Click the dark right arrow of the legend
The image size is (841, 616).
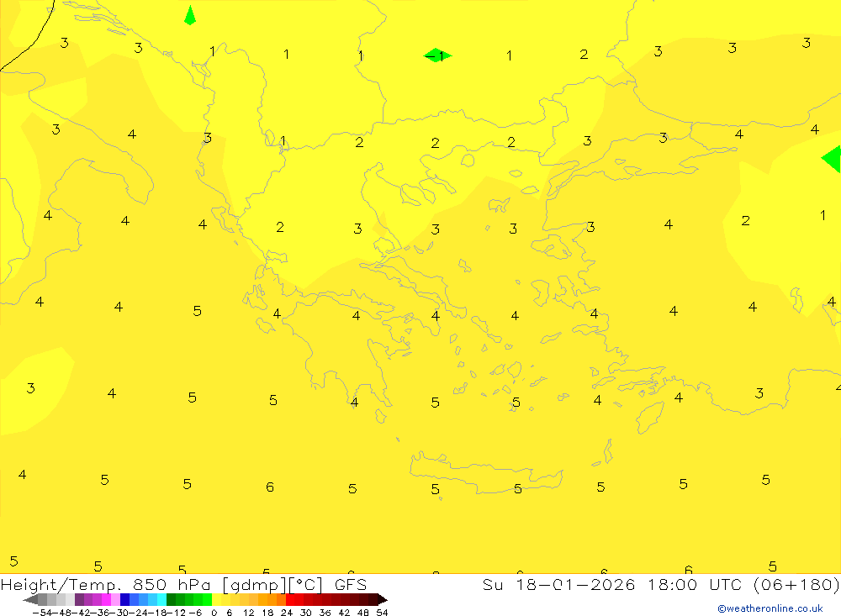coord(383,600)
